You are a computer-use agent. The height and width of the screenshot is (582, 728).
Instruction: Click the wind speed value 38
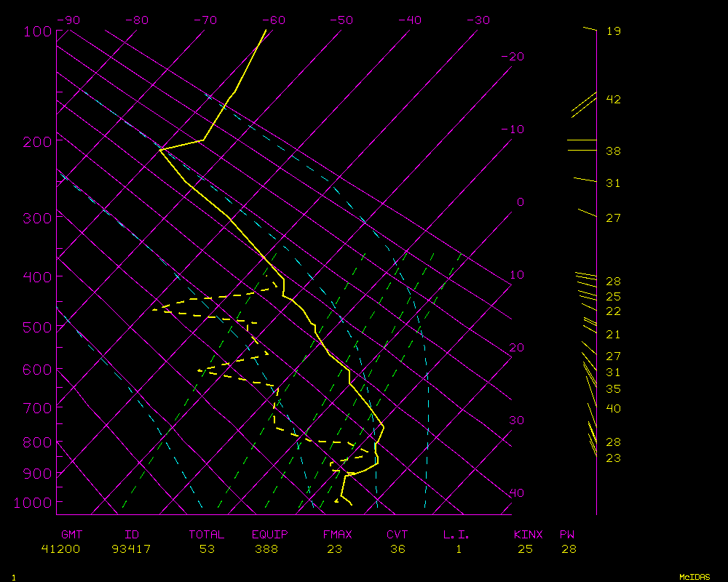click(613, 151)
